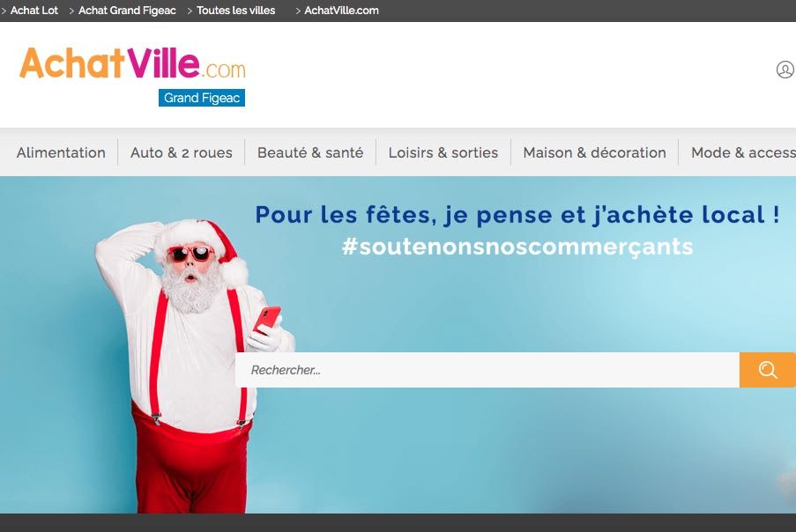This screenshot has height=532, width=796.
Task: Follow the Achat Grand Figeac link
Action: tap(127, 11)
